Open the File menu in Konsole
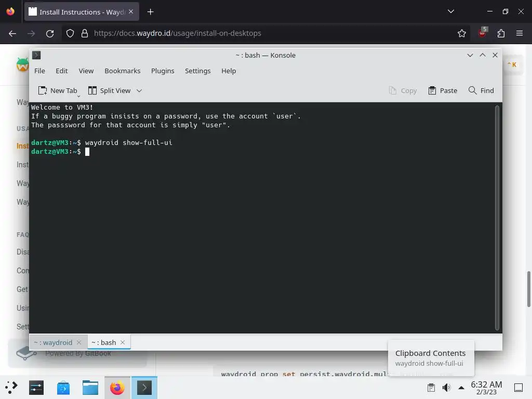 pyautogui.click(x=39, y=71)
